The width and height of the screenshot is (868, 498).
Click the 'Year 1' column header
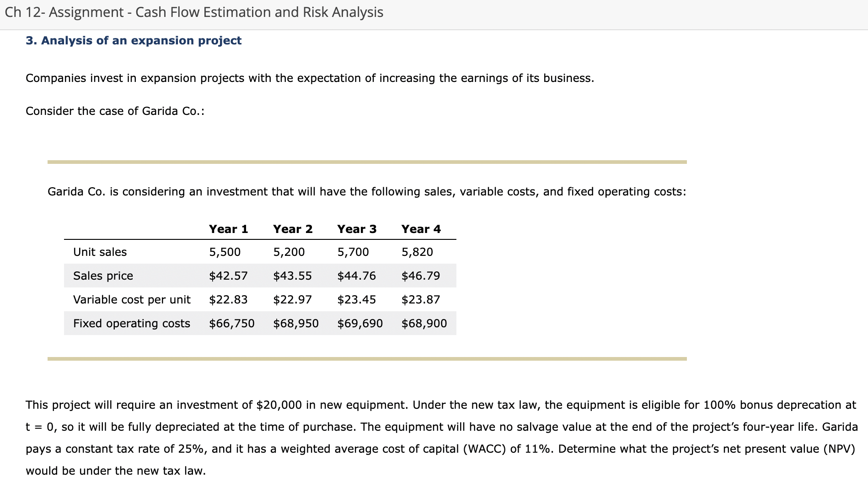pos(229,229)
